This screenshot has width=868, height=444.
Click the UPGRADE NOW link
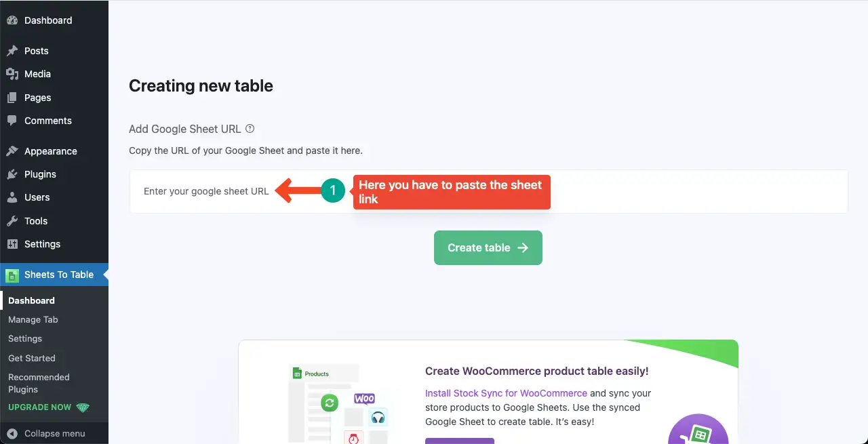pyautogui.click(x=40, y=407)
